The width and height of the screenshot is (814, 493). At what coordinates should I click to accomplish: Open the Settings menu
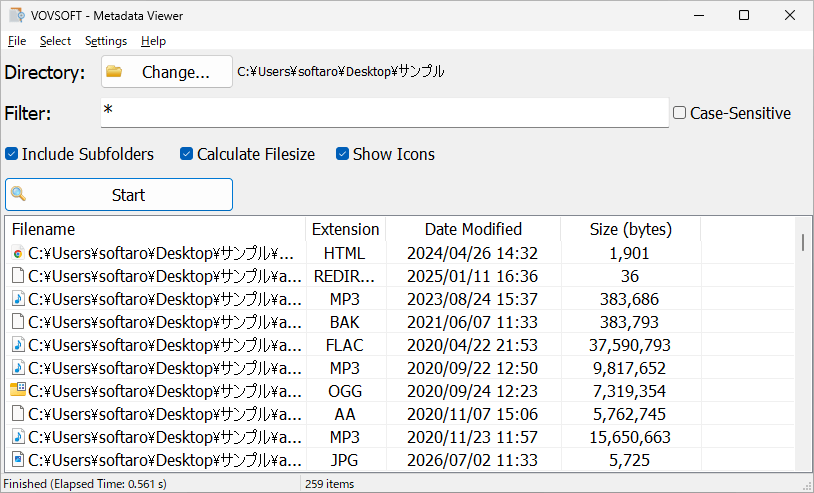106,41
